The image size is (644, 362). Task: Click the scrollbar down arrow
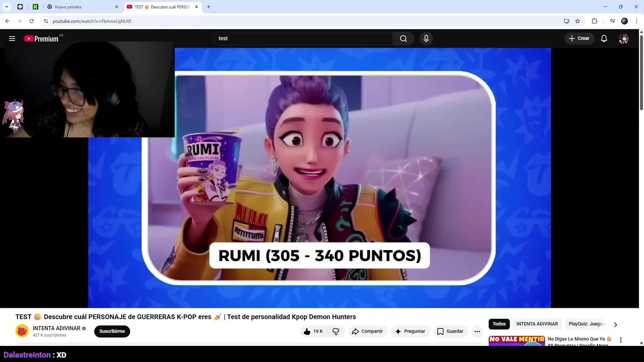641,343
